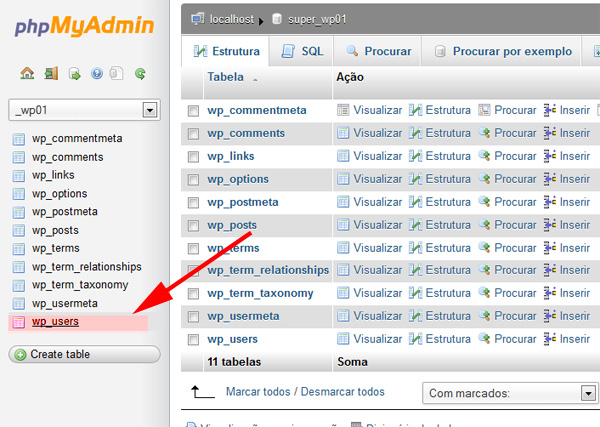Click the logout door icon

(50, 73)
